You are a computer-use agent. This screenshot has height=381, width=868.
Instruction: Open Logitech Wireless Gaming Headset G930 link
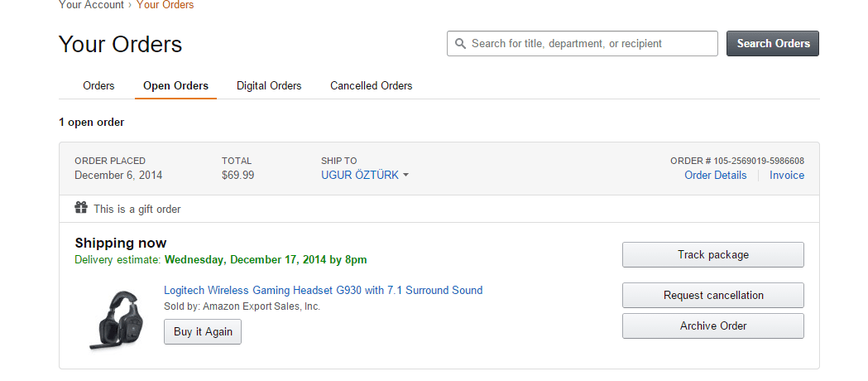323,290
